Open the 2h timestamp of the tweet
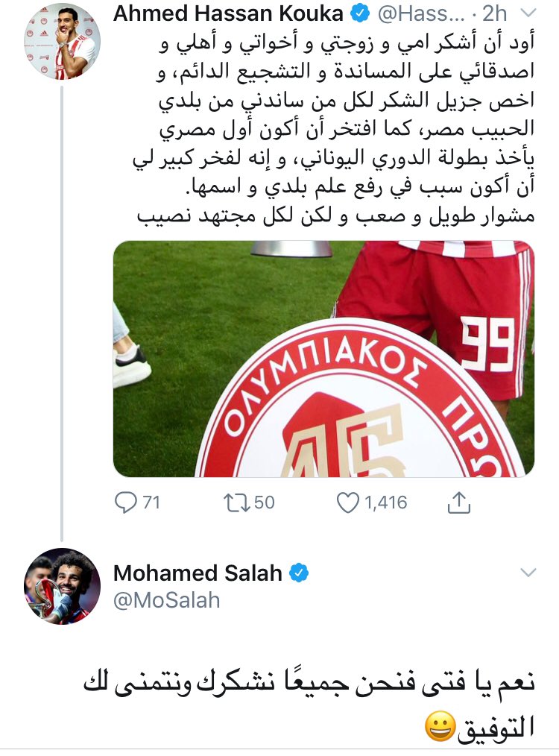 click(x=494, y=14)
